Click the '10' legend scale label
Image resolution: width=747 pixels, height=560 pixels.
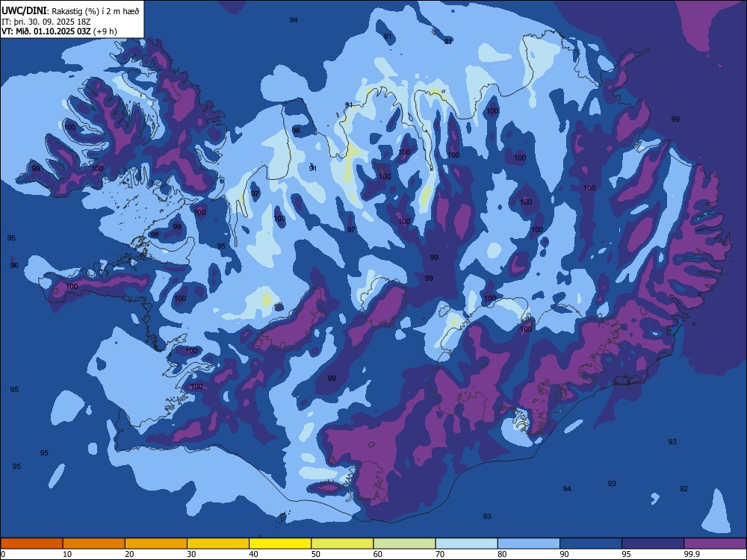pos(67,554)
